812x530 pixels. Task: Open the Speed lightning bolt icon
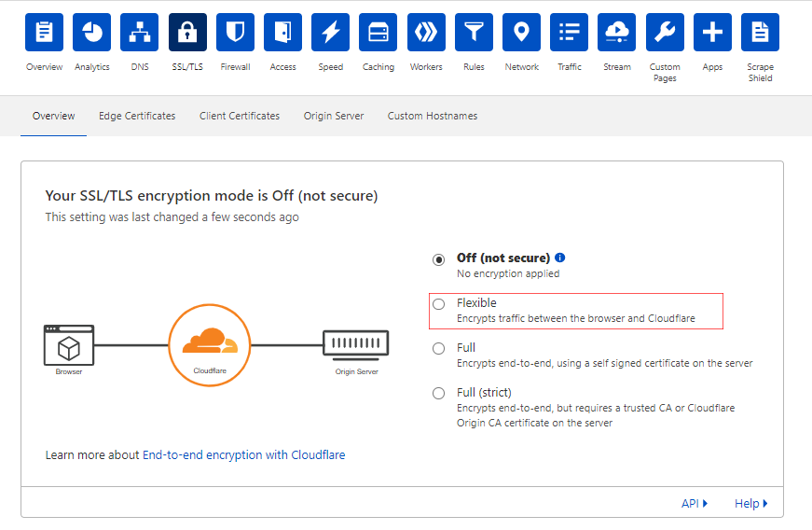pyautogui.click(x=330, y=33)
